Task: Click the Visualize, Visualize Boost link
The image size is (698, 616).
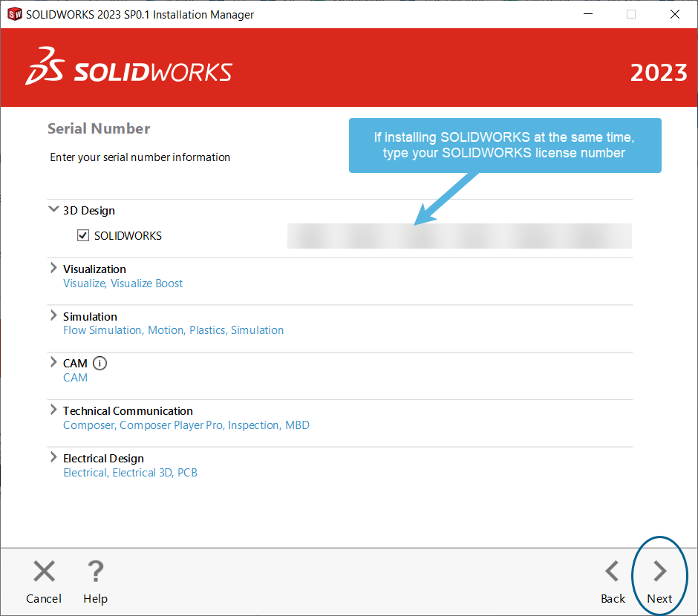Action: [123, 284]
